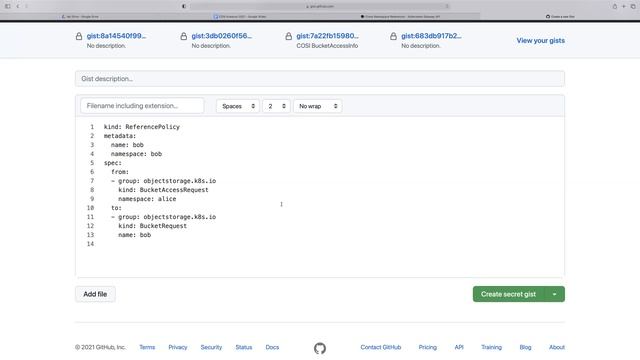The width and height of the screenshot is (640, 360).
Task: Click the 'spec:' line in editor
Action: click(113, 163)
